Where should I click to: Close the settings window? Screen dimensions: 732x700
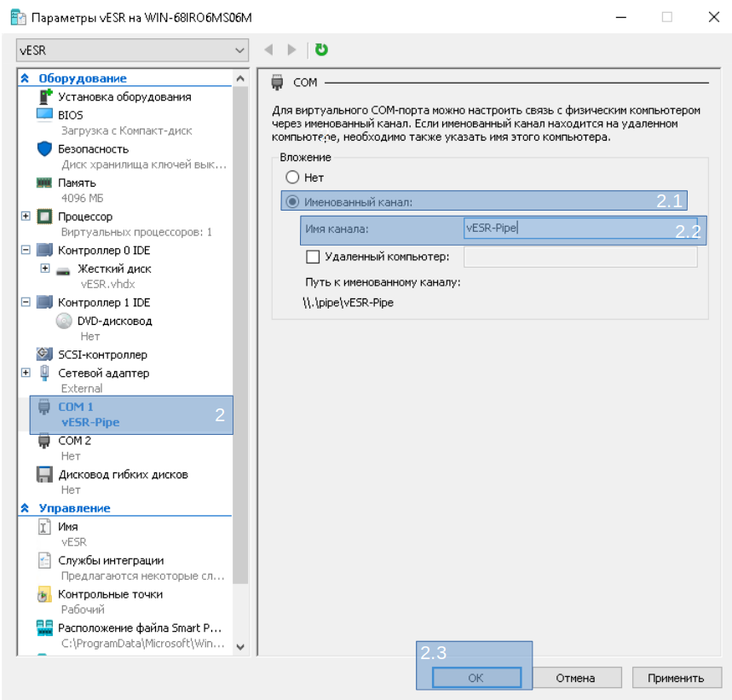tap(714, 17)
